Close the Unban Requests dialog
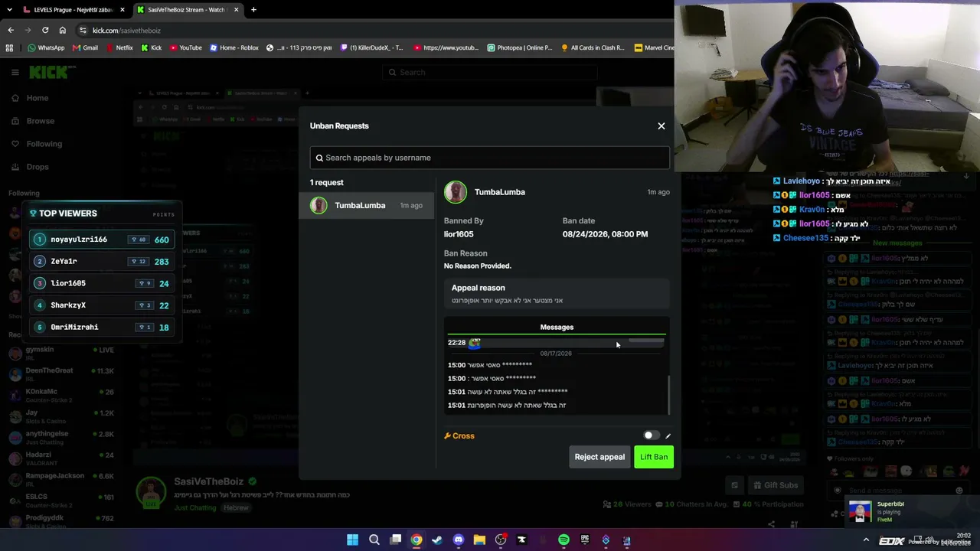The width and height of the screenshot is (980, 551). click(x=661, y=126)
